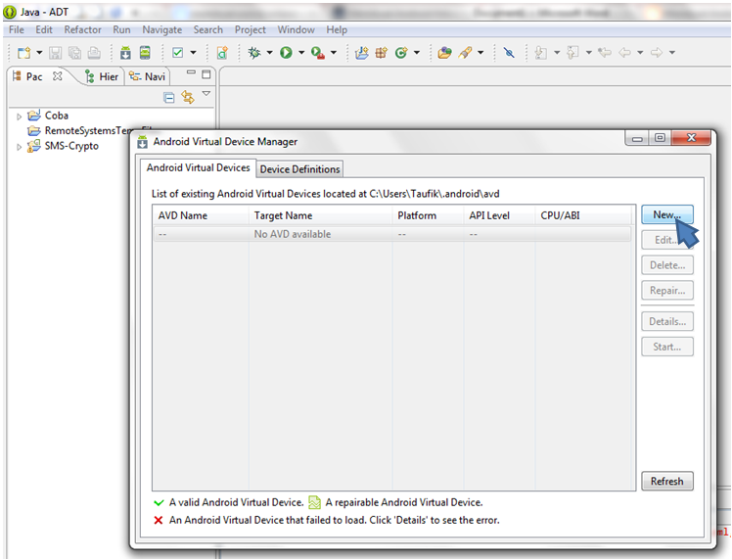Click the Save All toolbar icon

click(x=74, y=53)
